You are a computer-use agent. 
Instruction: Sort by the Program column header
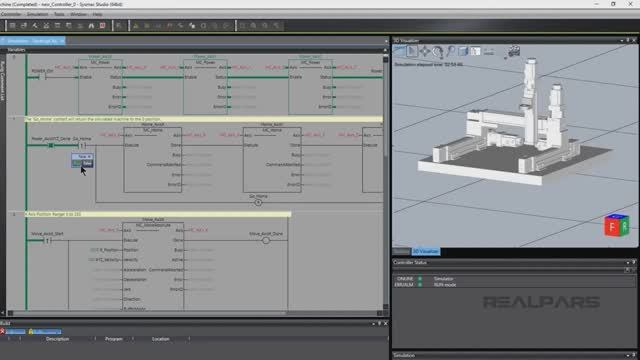click(114, 339)
